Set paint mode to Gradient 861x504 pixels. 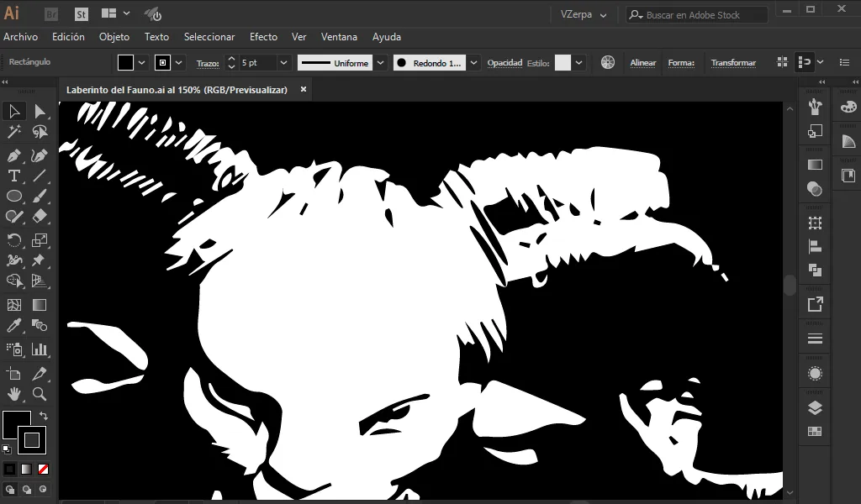[x=26, y=469]
